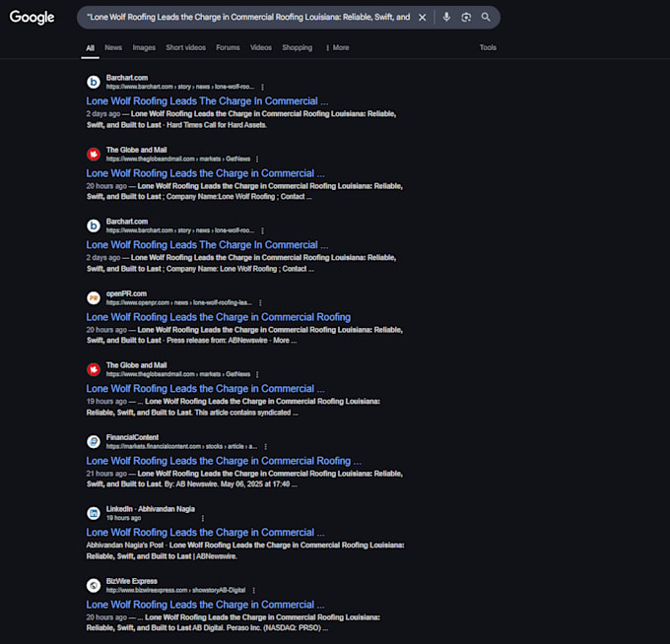The width and height of the screenshot is (670, 644).
Task: Click the LinkedIn favicon
Action: pos(94,513)
